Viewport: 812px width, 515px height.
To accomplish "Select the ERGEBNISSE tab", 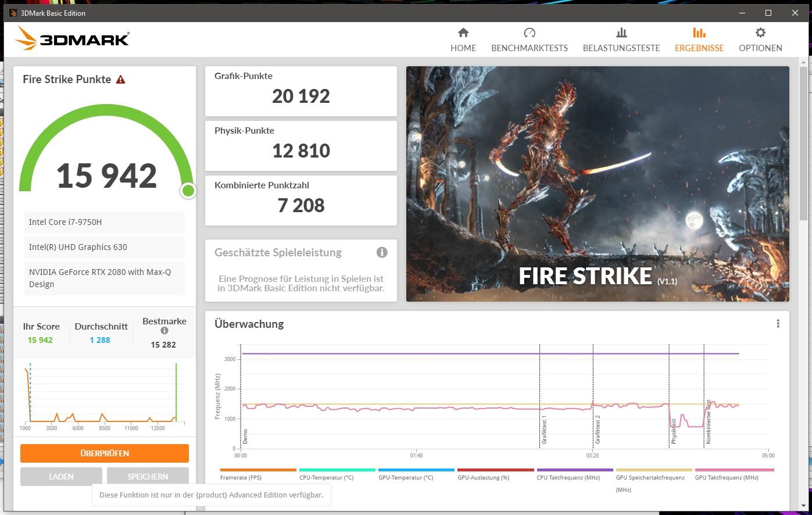I will tap(699, 40).
